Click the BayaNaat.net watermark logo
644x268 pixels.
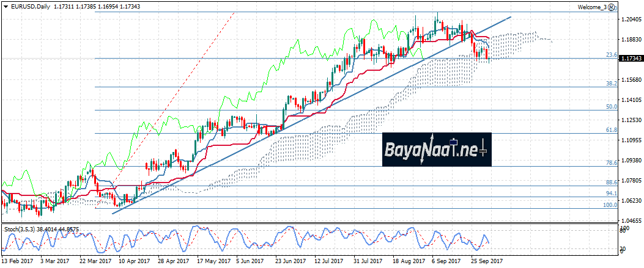pos(437,150)
